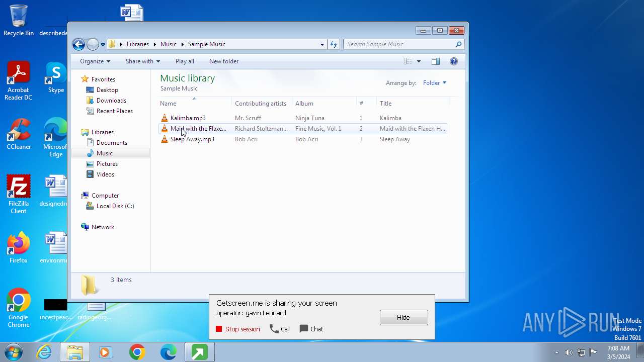Open CCleaner desktop icon
The height and width of the screenshot is (362, 644).
point(19,134)
